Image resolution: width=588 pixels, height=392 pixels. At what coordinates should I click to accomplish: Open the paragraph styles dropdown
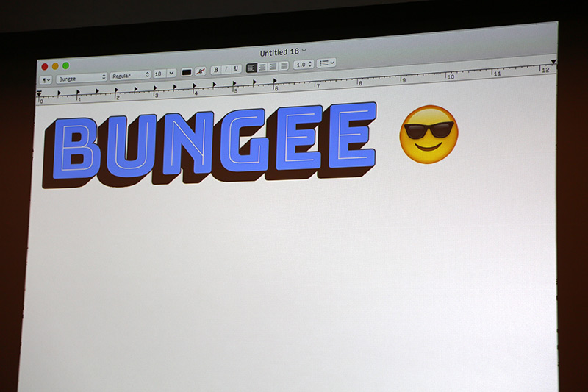(x=46, y=80)
